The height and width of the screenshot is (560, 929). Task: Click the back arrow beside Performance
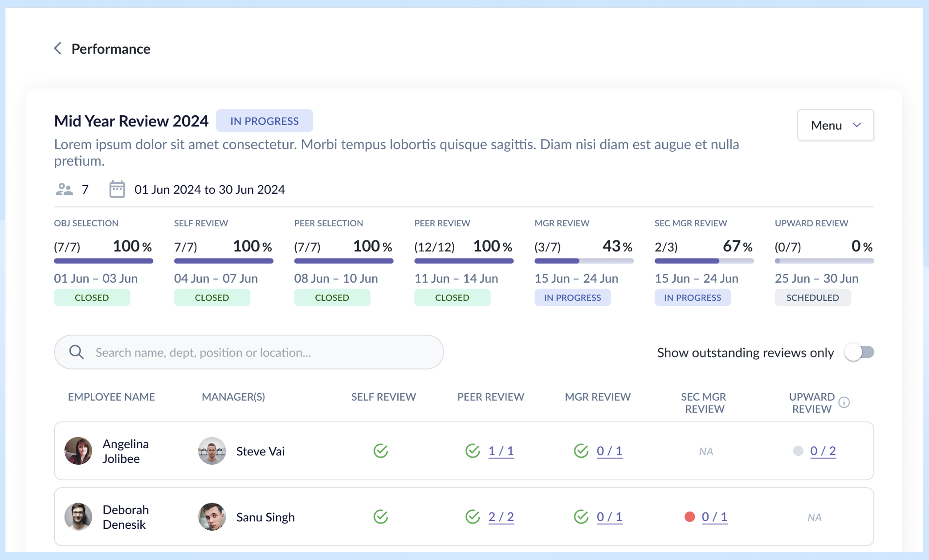[x=58, y=49]
